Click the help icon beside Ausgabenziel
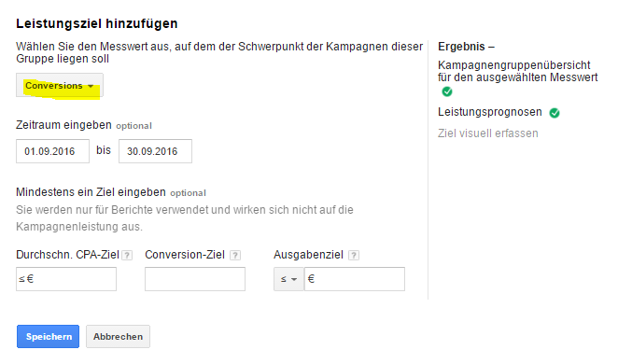 pyautogui.click(x=354, y=256)
